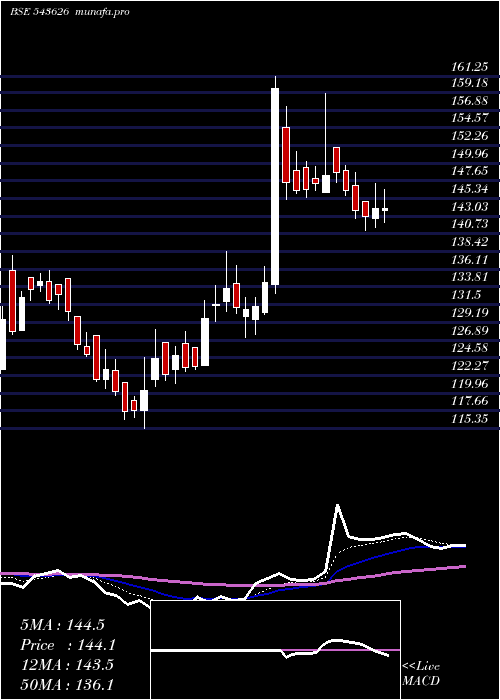Click the 161.25 price axis label

[x=470, y=67]
